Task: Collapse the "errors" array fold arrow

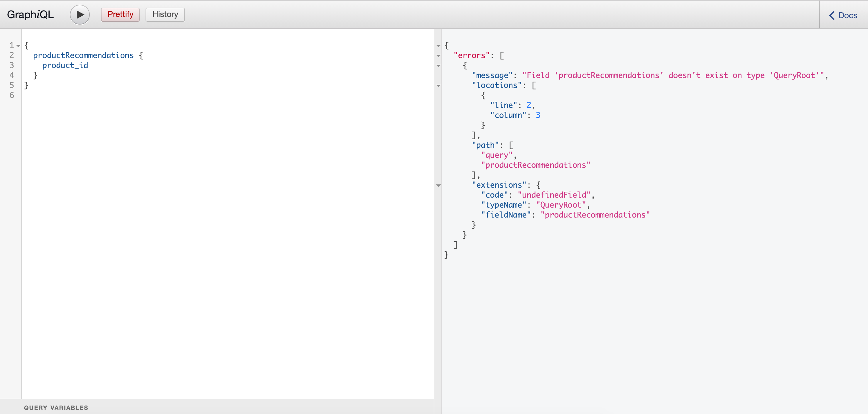Action: (x=438, y=55)
